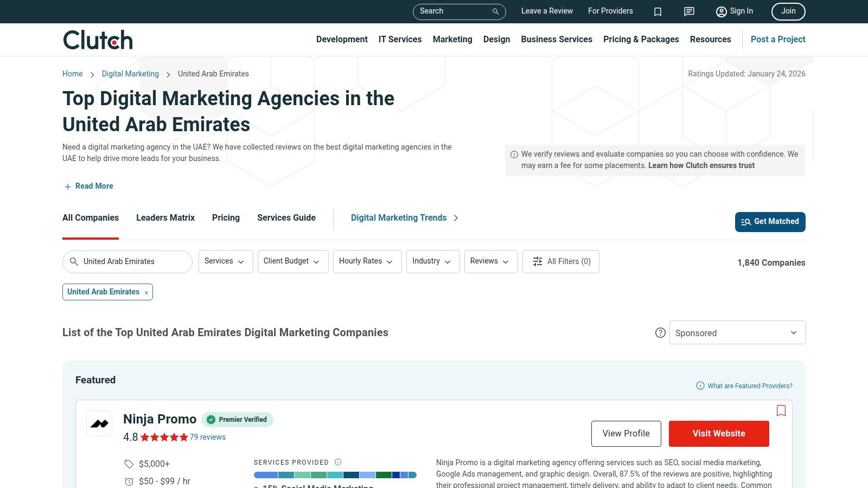Open the messages chat icon
868x488 pixels.
coord(689,11)
